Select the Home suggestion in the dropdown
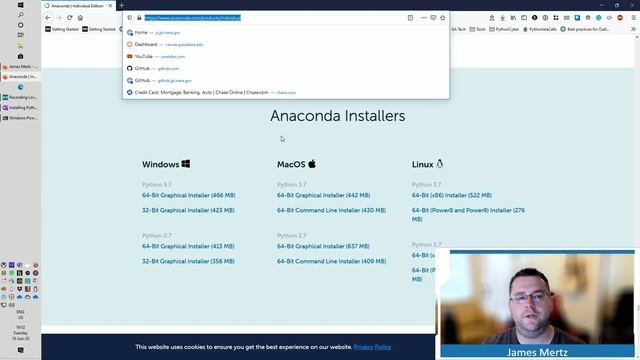 (286, 32)
